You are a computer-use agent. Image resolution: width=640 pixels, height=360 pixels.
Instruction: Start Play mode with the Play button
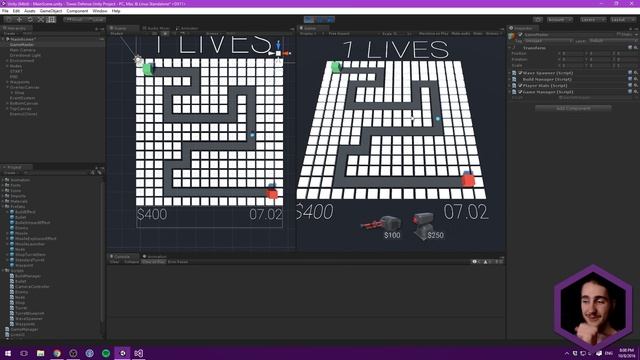(x=309, y=20)
